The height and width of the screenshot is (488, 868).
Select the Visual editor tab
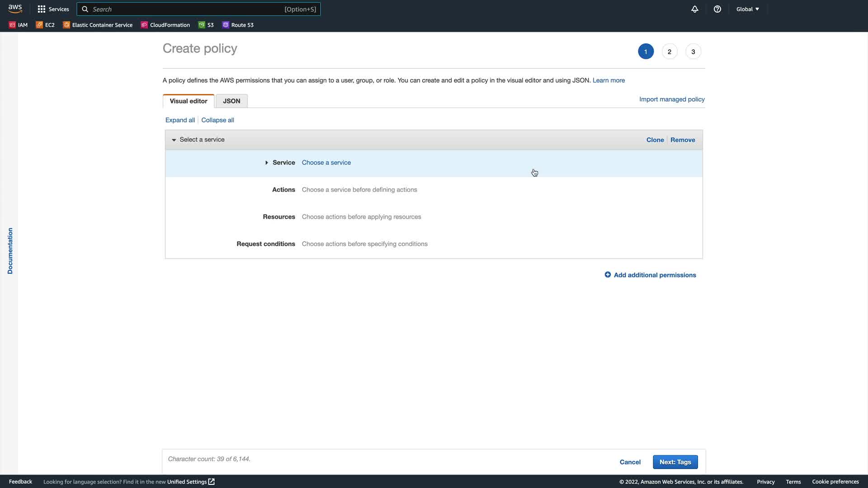(x=189, y=101)
